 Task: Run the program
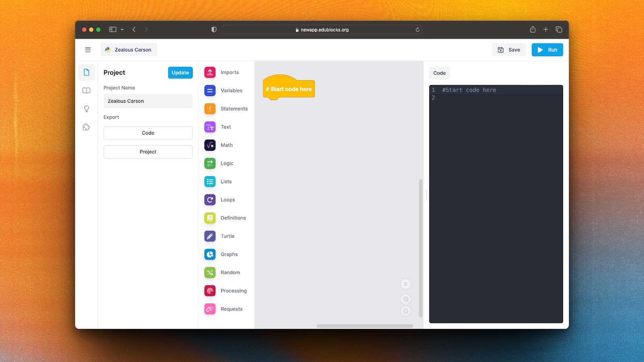coord(547,50)
